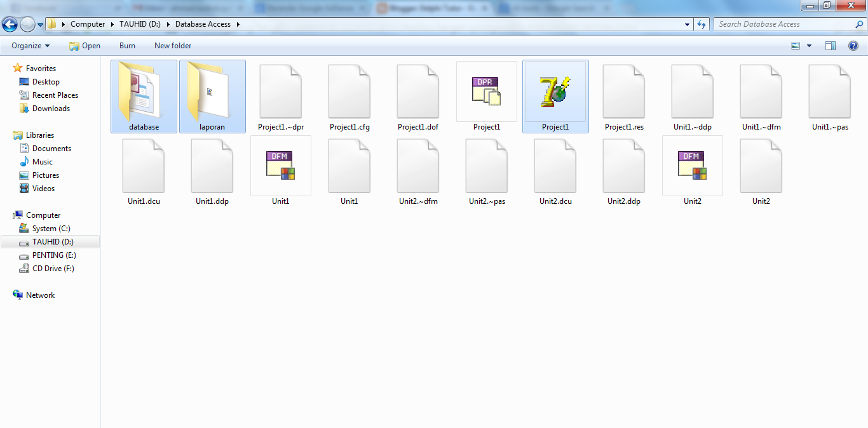Open the Organize dropdown menu
This screenshot has height=428, width=868.
[x=29, y=45]
